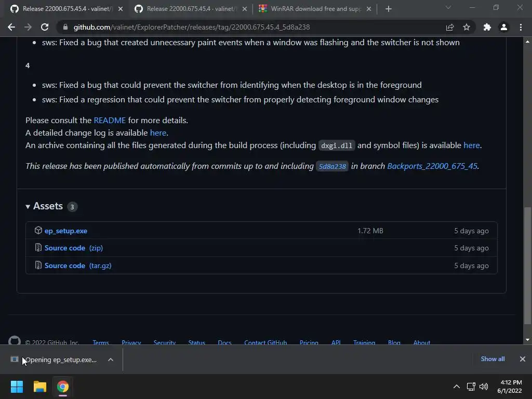Show hidden system tray icons
This screenshot has height=399, width=532.
[x=457, y=387]
